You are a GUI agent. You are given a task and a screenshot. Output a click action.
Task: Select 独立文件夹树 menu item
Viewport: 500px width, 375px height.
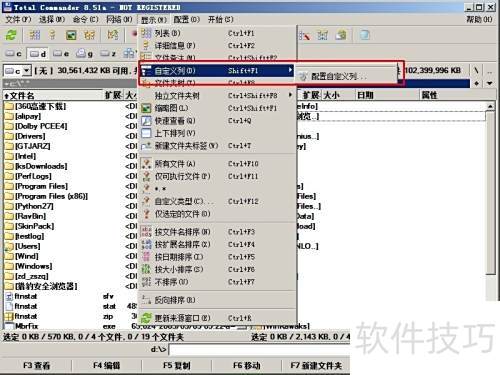217,96
